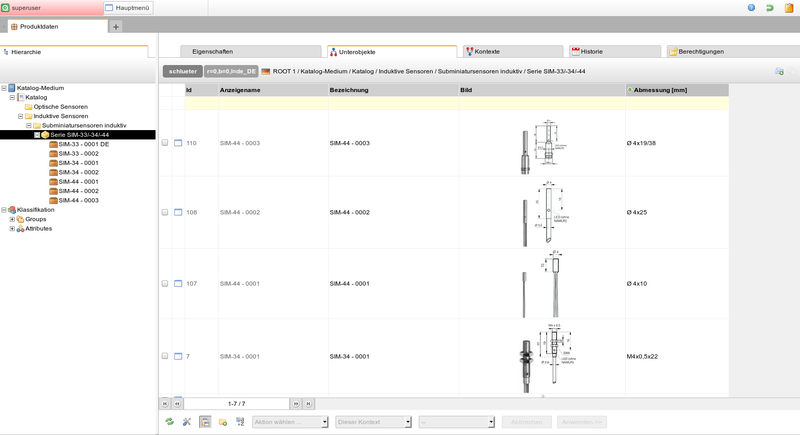
Task: Click the add-folder icon above the table
Action: click(779, 72)
